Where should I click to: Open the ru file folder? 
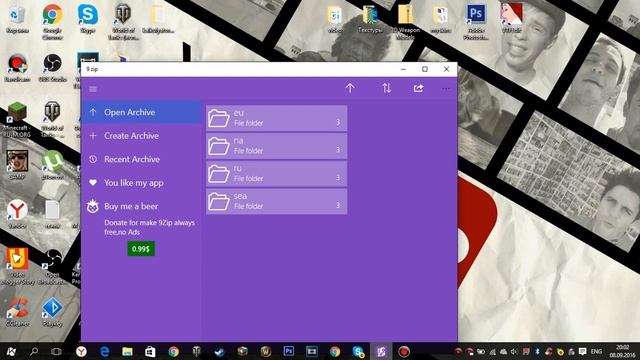coord(277,173)
